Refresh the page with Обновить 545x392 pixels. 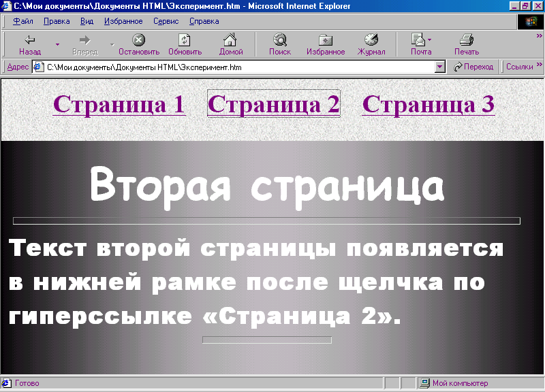click(x=185, y=44)
